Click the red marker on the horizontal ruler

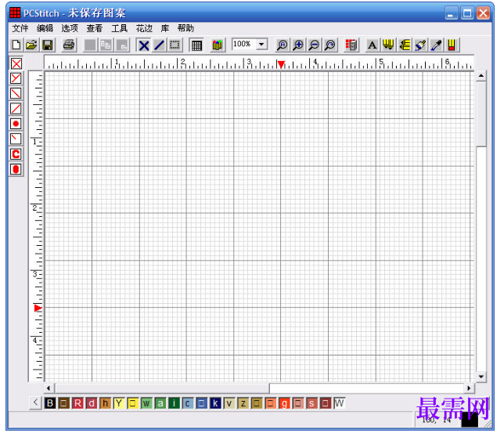(281, 65)
